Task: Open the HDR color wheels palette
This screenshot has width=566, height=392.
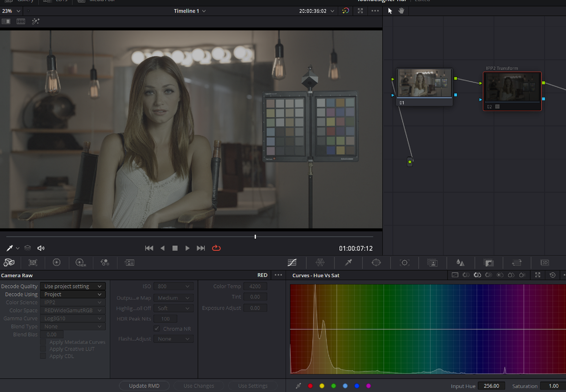Action: coord(80,263)
